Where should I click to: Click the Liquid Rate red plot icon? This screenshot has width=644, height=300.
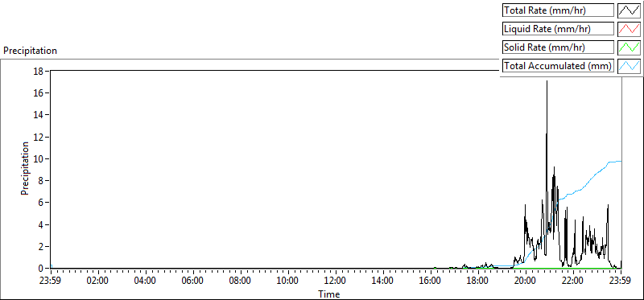(x=629, y=29)
